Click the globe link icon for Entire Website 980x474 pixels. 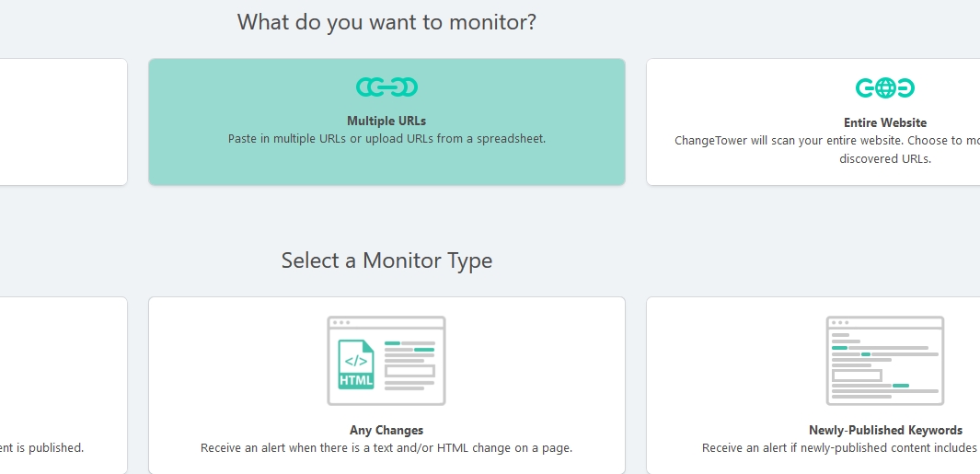[x=884, y=88]
